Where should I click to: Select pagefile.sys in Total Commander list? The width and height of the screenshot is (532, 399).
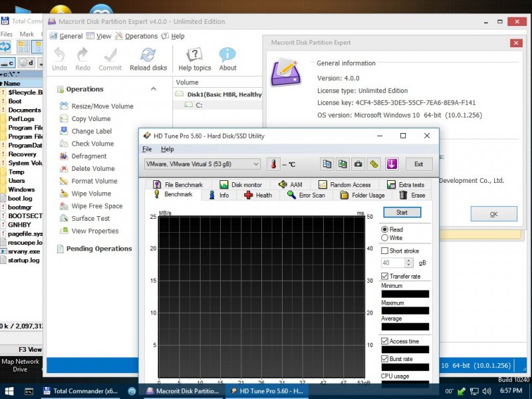point(21,234)
